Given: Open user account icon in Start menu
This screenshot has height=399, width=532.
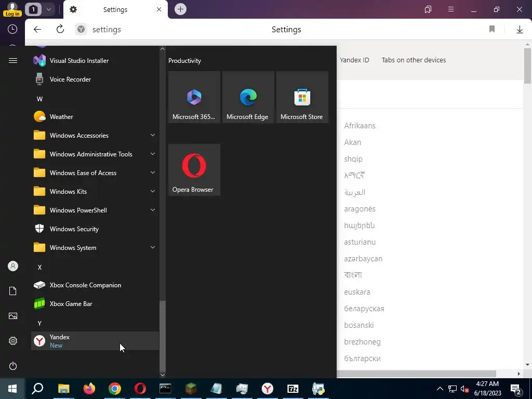Looking at the screenshot, I should click(13, 266).
